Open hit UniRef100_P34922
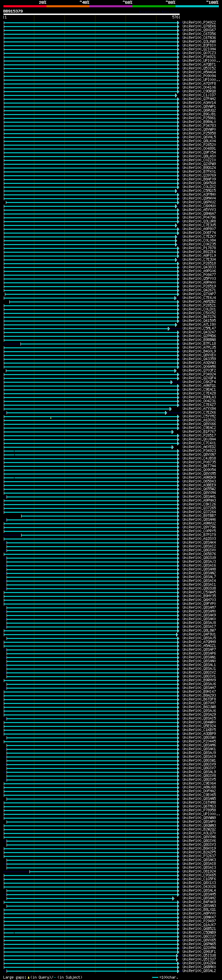Image resolution: width=222 pixels, height=980 pixels. tap(199, 23)
